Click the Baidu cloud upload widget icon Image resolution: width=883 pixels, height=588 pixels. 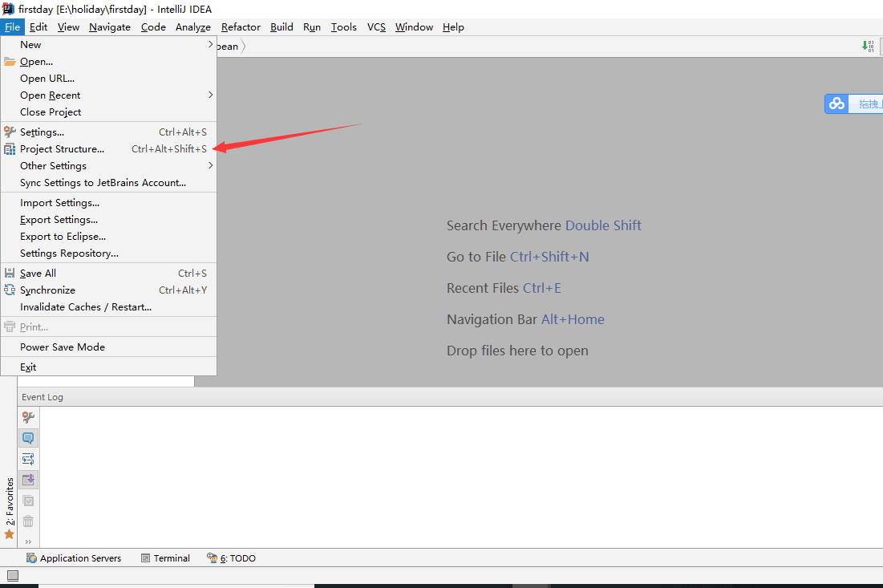[x=836, y=103]
